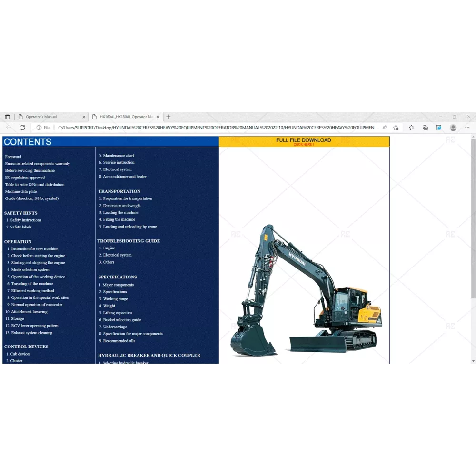Open the Favorites list icon
The width and height of the screenshot is (476, 476).
[x=411, y=128]
